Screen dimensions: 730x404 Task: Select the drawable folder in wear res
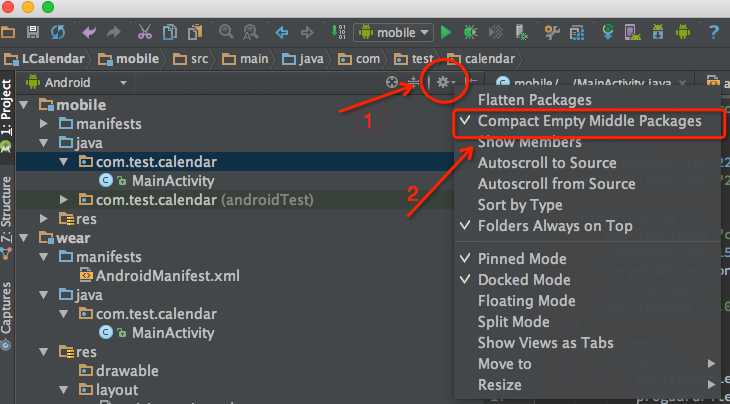click(119, 371)
